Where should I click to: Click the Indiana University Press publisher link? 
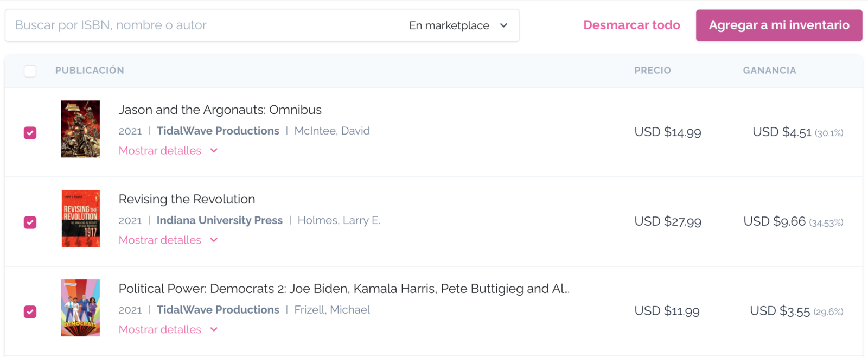click(x=220, y=220)
